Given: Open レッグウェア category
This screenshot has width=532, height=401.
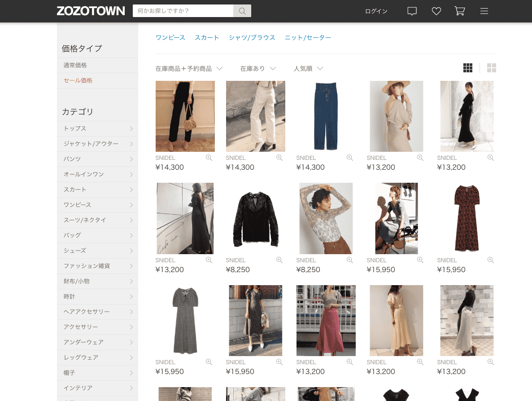Looking at the screenshot, I should 98,358.
